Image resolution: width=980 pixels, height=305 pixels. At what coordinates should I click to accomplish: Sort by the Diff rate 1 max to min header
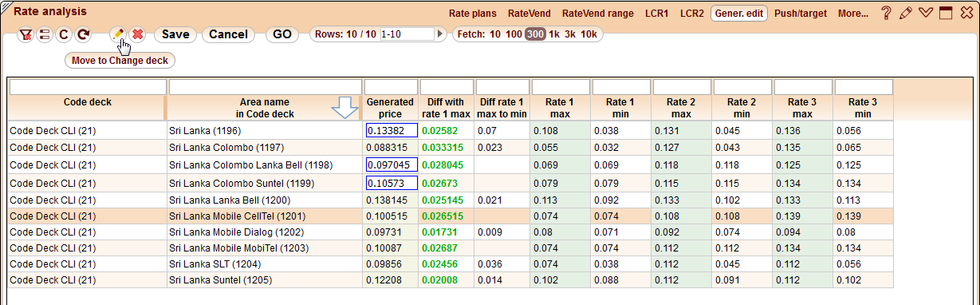point(502,108)
